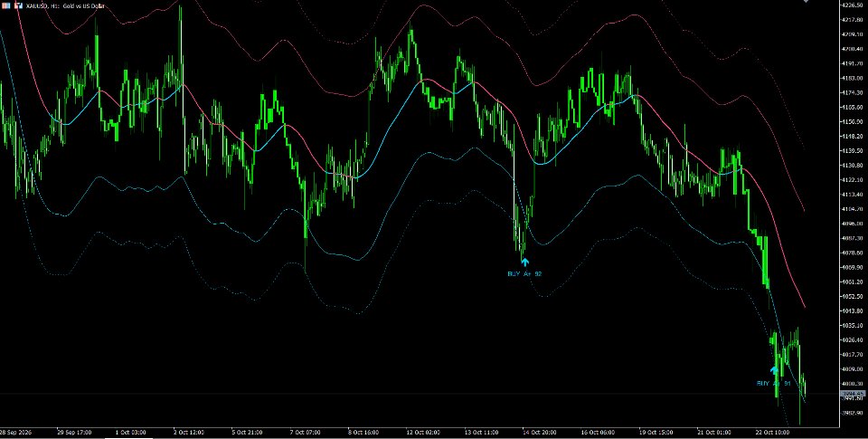Click the chart shift triangle marker

807,1
